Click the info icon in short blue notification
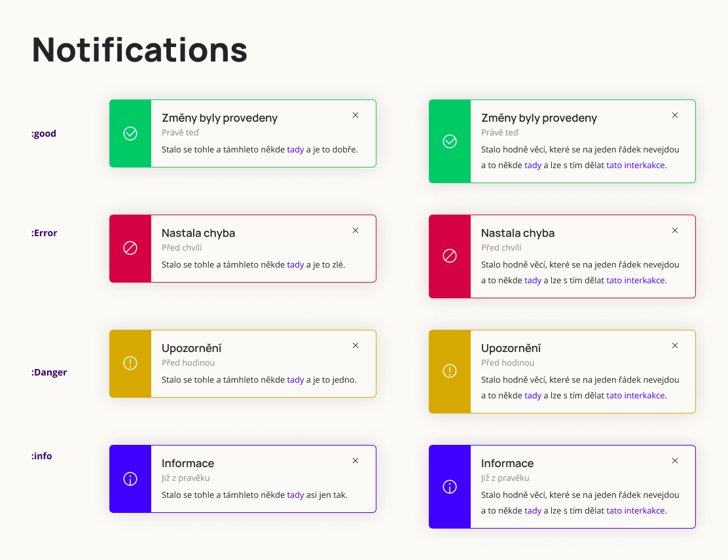728x560 pixels. [x=130, y=479]
